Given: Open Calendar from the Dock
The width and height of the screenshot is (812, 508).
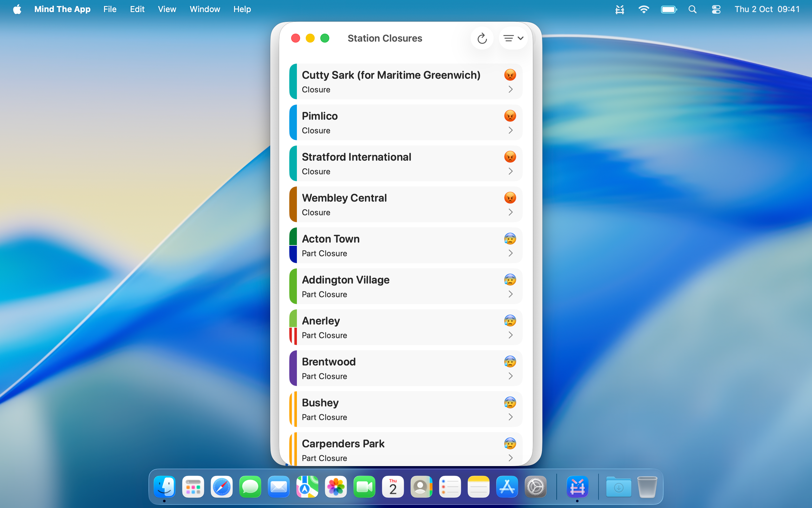Looking at the screenshot, I should click(x=393, y=486).
